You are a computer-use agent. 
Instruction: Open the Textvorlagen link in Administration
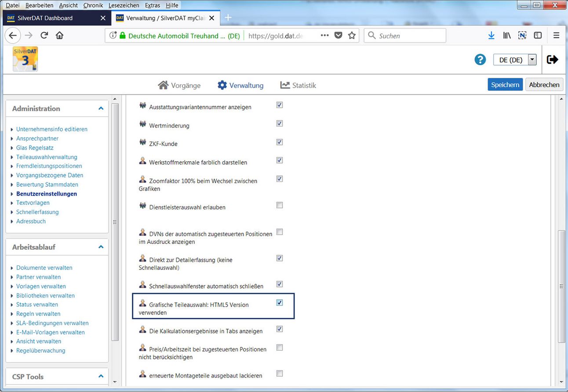(x=33, y=203)
